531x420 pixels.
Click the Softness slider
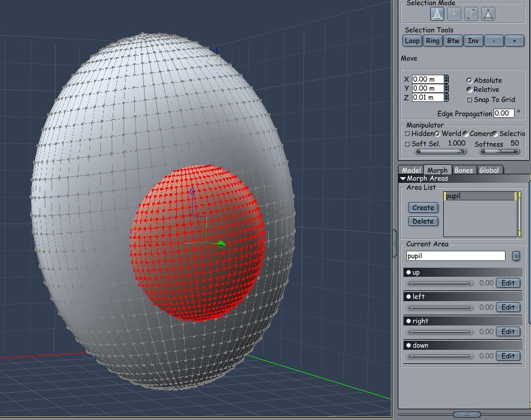499,152
